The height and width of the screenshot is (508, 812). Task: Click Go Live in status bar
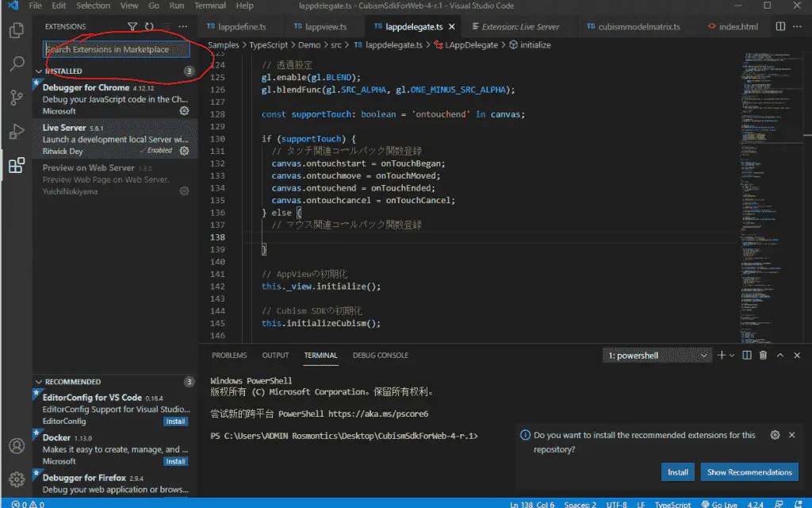coord(719,504)
